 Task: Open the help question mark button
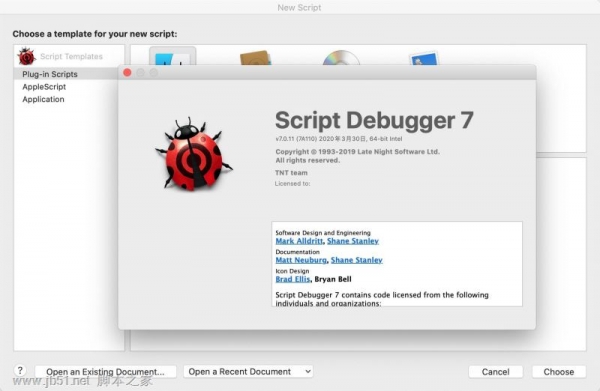tap(20, 370)
